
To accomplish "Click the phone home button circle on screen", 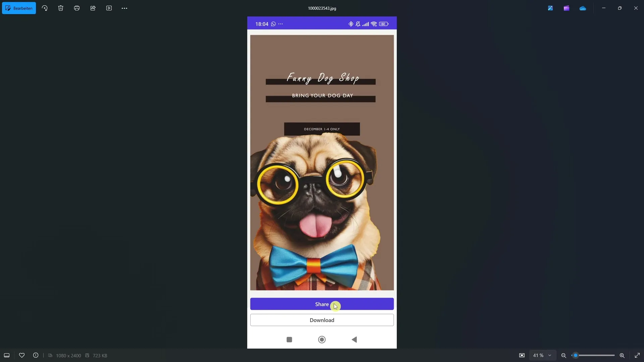I will coord(322,340).
